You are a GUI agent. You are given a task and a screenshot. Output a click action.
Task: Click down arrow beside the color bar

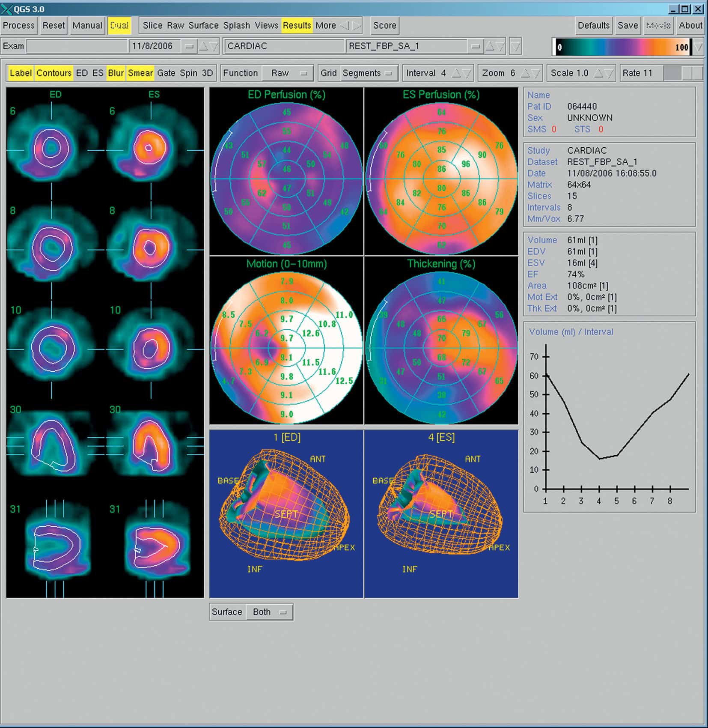[x=699, y=47]
